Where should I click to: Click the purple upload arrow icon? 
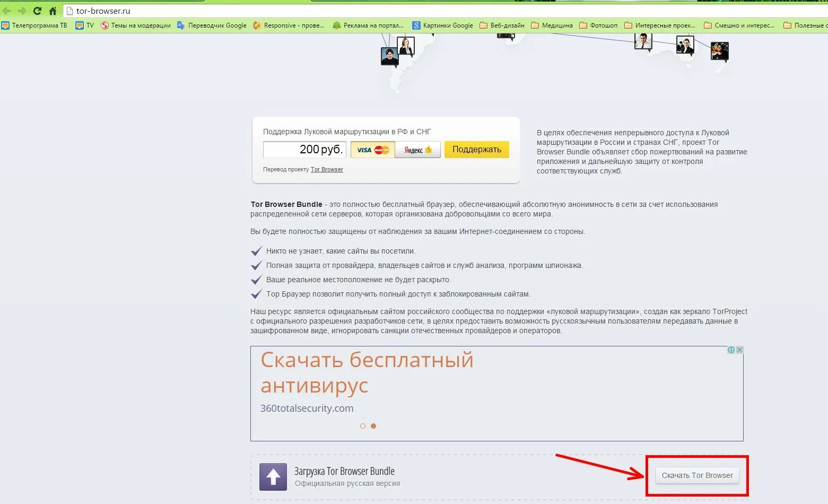pos(273,477)
